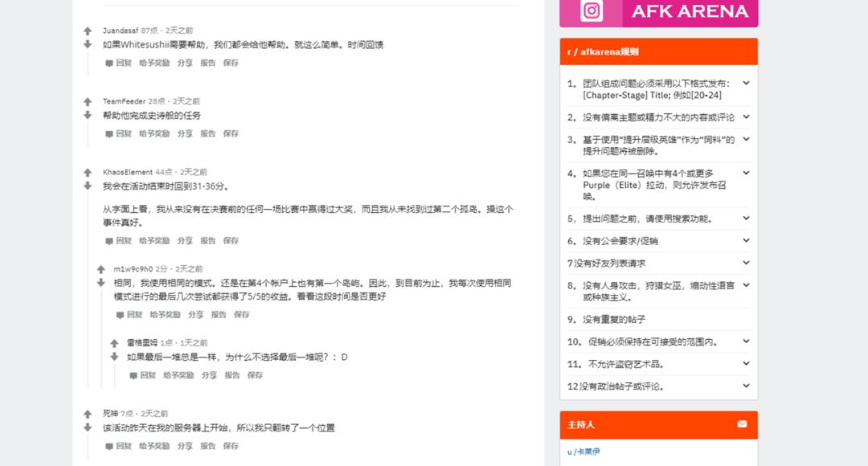Viewport: 868px width, 466px height.
Task: Collapse m1w9c9h0 reply thread line
Action: [100, 337]
